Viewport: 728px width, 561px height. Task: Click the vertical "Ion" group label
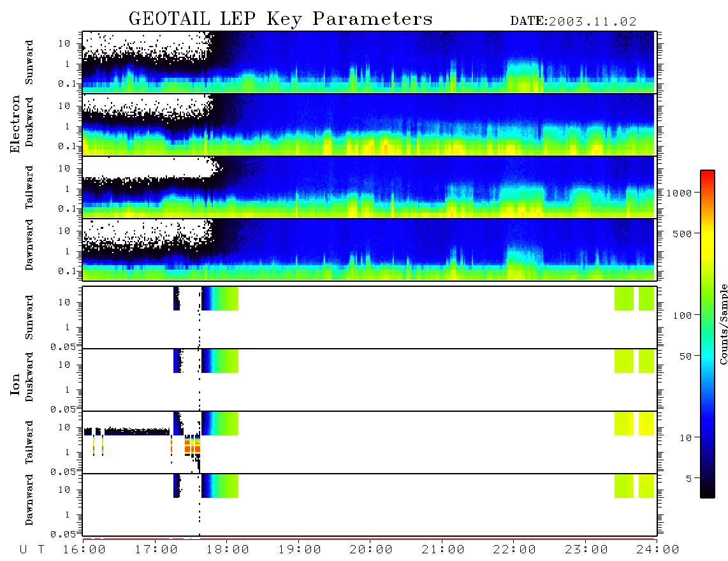(x=15, y=384)
